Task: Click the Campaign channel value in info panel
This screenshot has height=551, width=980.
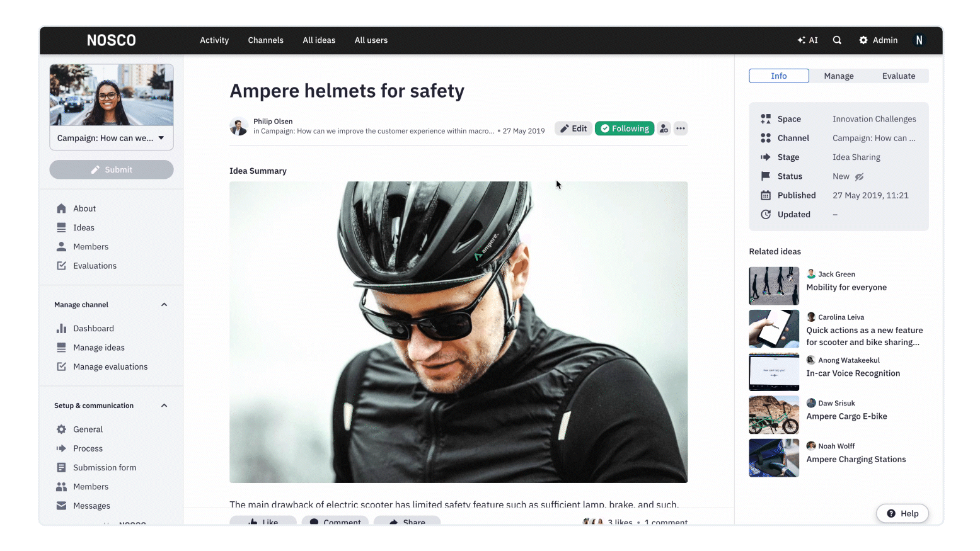Action: click(x=874, y=138)
